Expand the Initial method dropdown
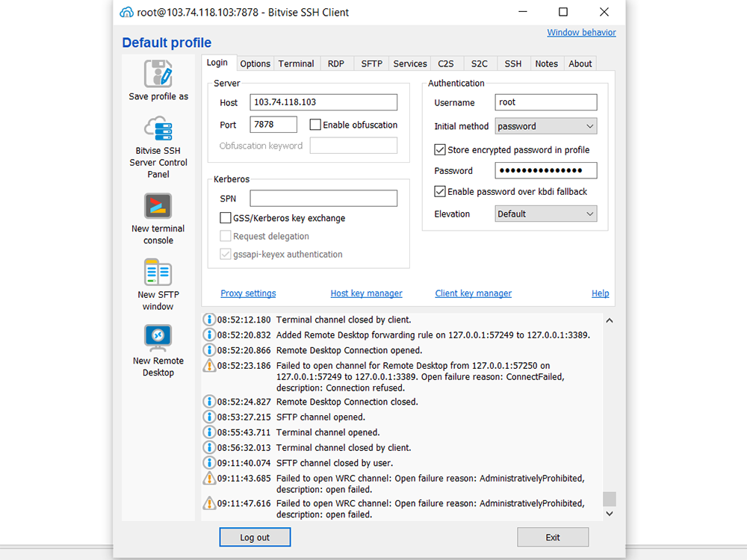Viewport: 747px width, 560px height. pyautogui.click(x=546, y=126)
